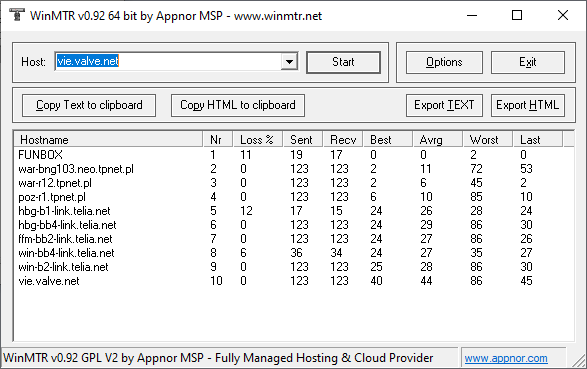Sort by the Hostname column header

tap(108, 140)
